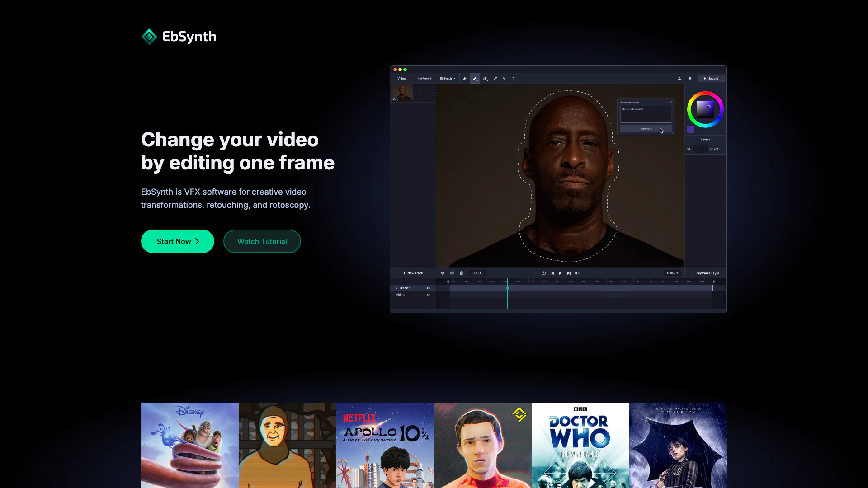The image size is (868, 488).
Task: Click the Start Now button
Action: pos(178,242)
